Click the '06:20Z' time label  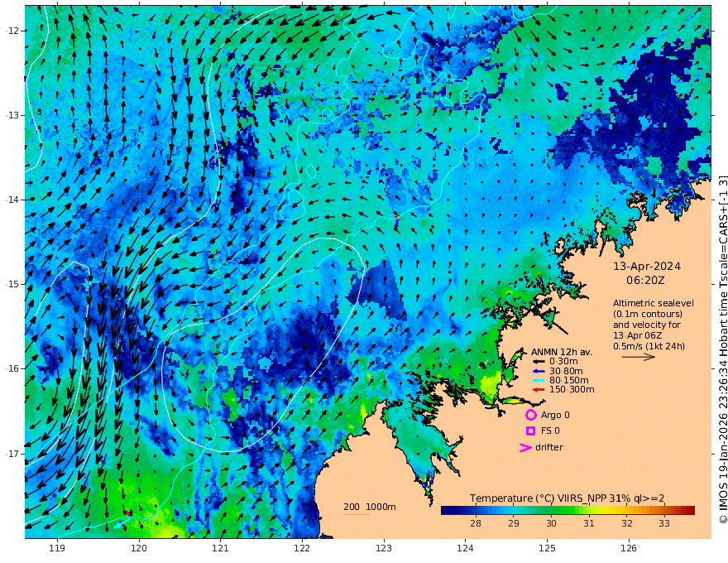[645, 281]
